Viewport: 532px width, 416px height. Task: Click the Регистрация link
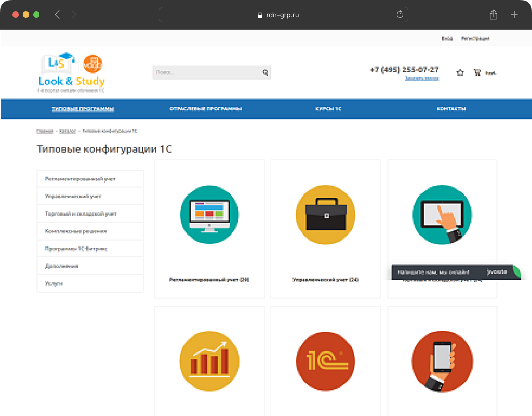475,38
